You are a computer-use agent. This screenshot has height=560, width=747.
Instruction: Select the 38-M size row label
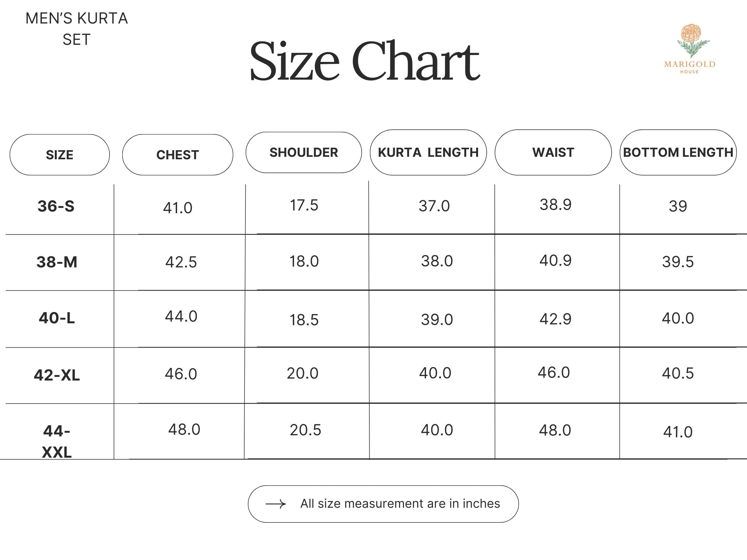coord(57,262)
